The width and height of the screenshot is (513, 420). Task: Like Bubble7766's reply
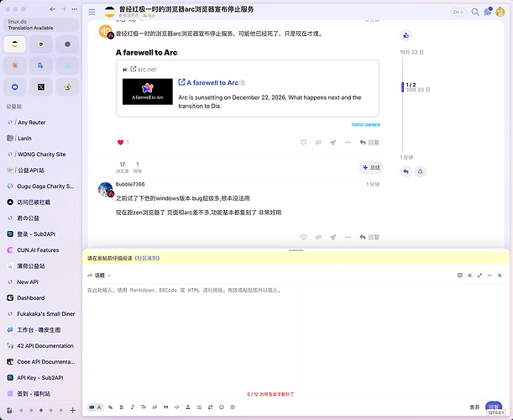[303, 237]
